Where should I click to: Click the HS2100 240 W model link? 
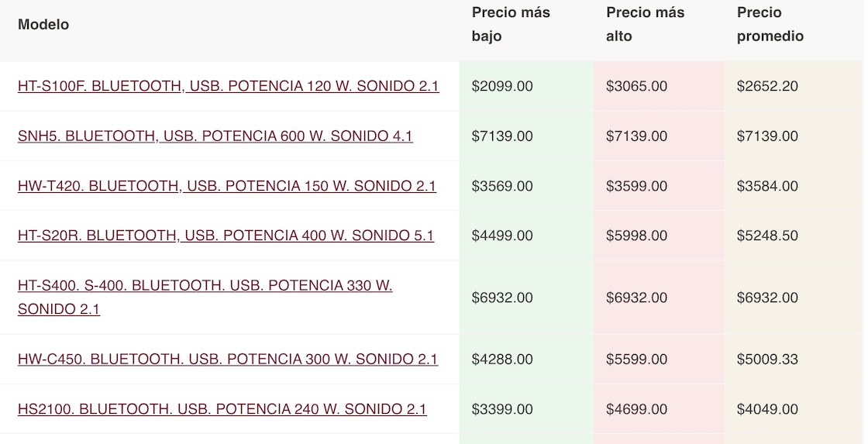(222, 409)
